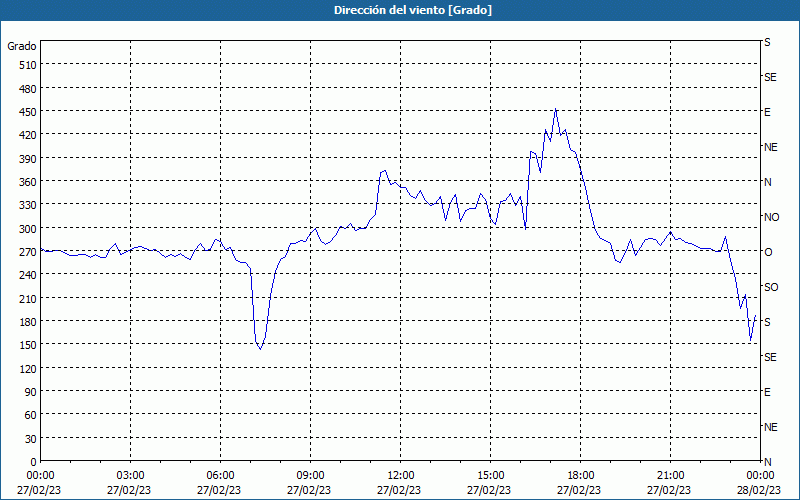Select the 09:00 time axis label
The width and height of the screenshot is (800, 500).
point(310,476)
